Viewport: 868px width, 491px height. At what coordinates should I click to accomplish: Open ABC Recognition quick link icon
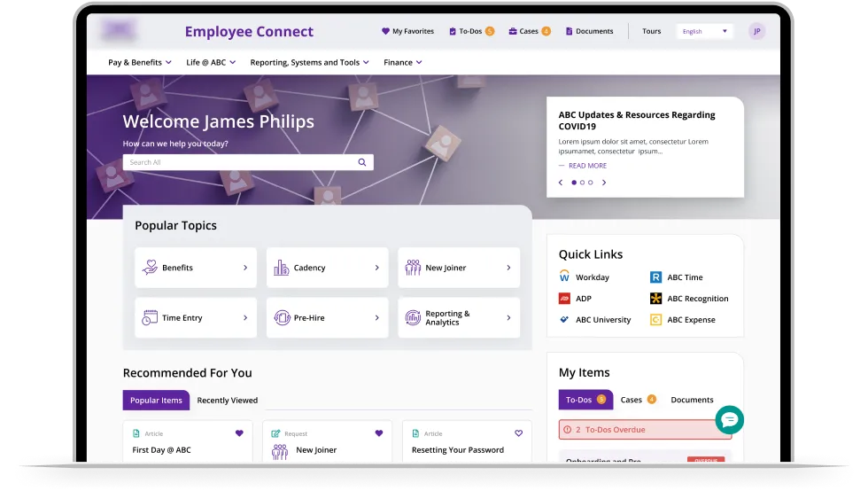(x=655, y=298)
